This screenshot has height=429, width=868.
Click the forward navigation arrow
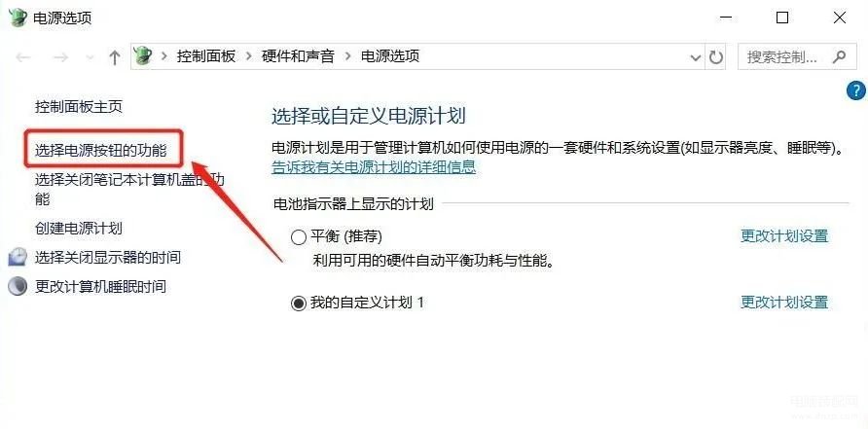coord(60,57)
